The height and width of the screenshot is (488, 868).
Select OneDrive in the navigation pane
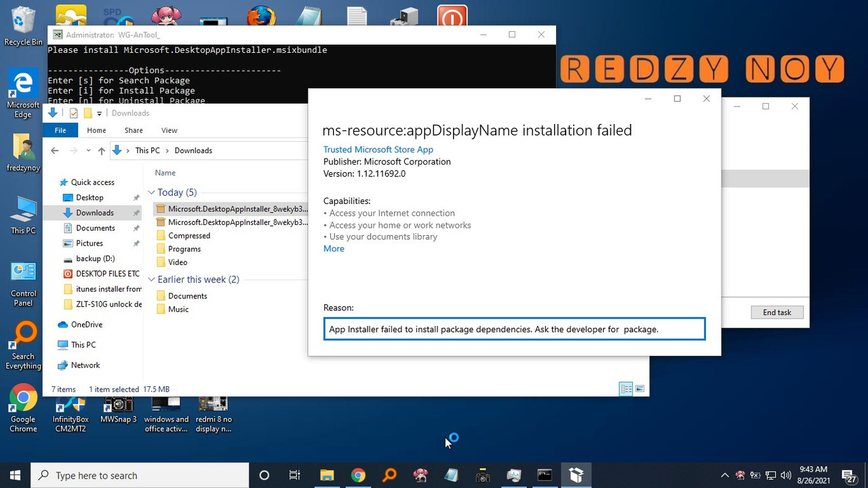(x=87, y=325)
